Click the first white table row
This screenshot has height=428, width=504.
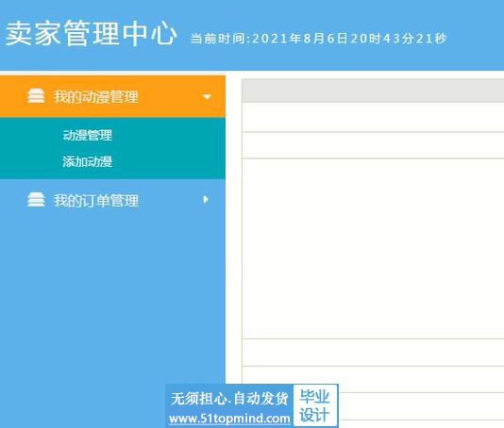pyautogui.click(x=373, y=117)
